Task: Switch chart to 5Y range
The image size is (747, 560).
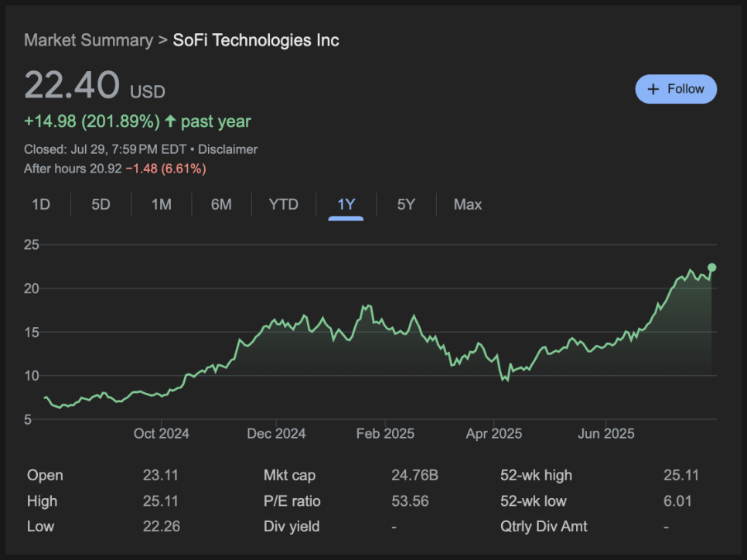Action: click(x=406, y=204)
